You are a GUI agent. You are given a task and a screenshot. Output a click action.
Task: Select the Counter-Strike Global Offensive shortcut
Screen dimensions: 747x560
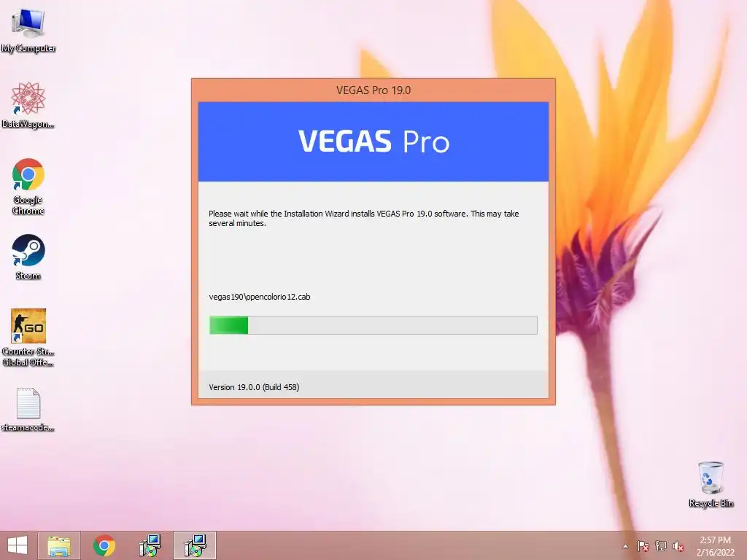coord(28,337)
